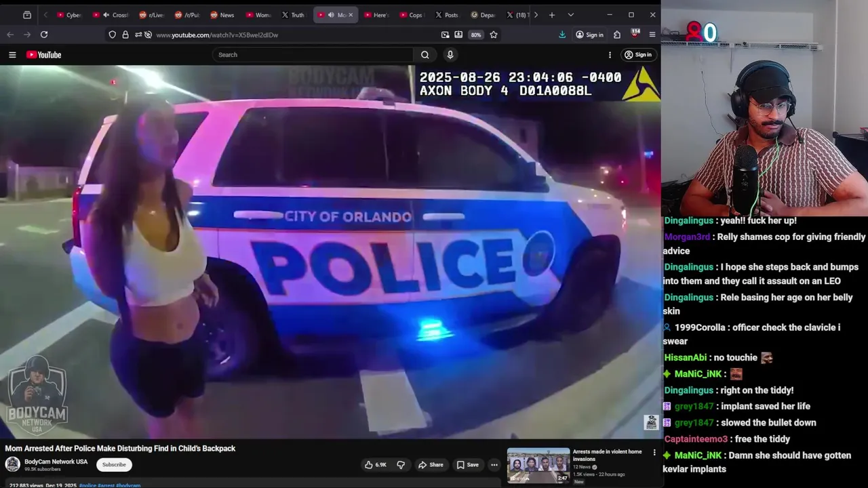Go forward with browser forward arrow
The height and width of the screenshot is (488, 868).
(x=27, y=35)
